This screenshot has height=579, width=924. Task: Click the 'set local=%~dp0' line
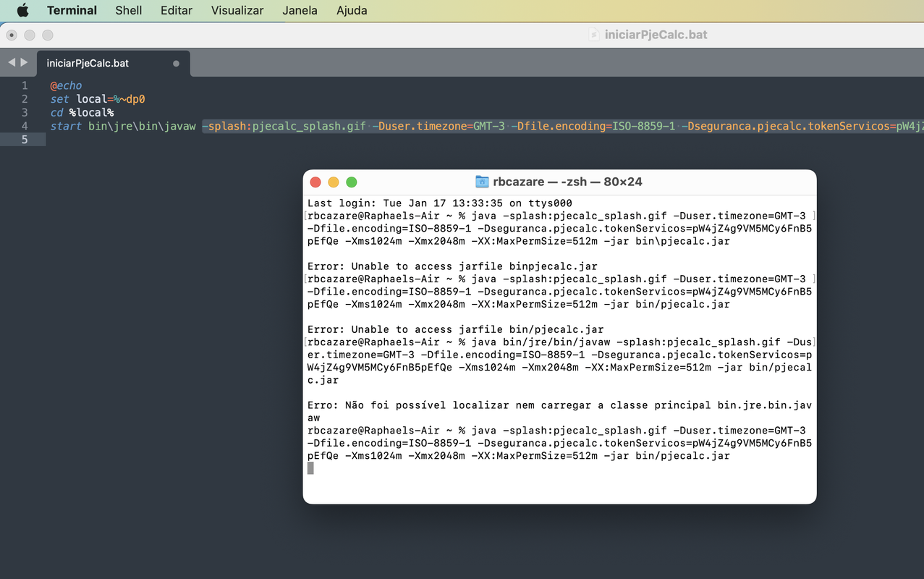(x=98, y=99)
